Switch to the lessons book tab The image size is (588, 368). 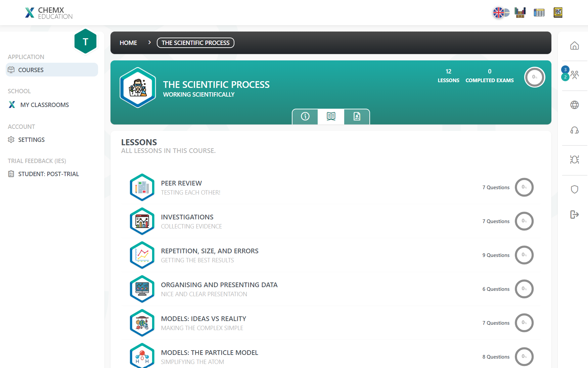click(x=331, y=116)
